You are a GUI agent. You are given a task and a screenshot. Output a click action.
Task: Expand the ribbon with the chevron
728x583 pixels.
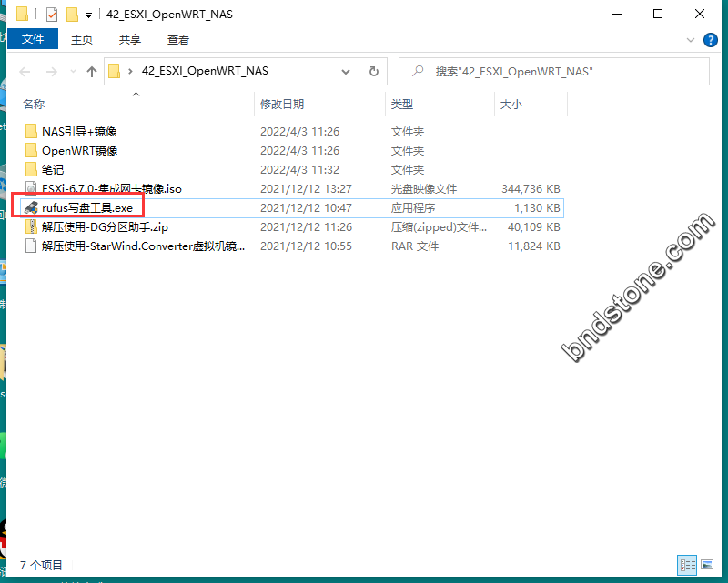pyautogui.click(x=691, y=40)
